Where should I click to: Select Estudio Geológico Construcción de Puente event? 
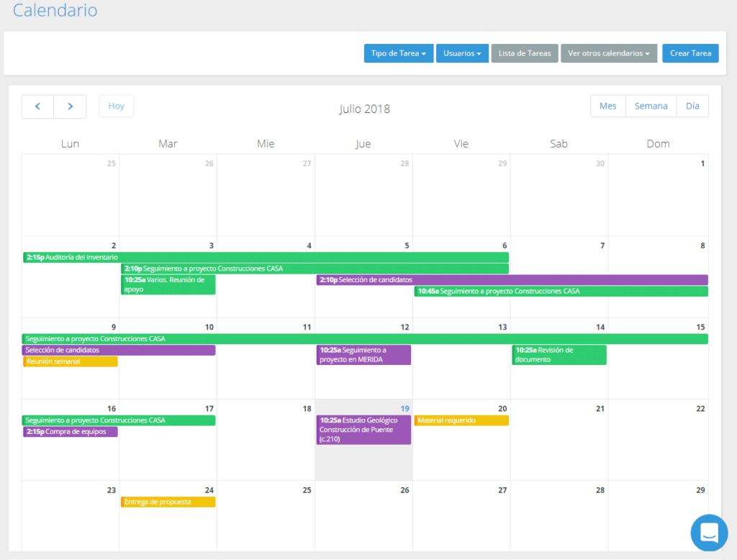(x=363, y=429)
